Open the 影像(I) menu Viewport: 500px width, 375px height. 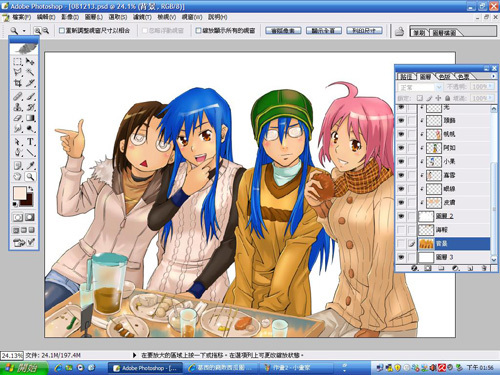coord(70,17)
